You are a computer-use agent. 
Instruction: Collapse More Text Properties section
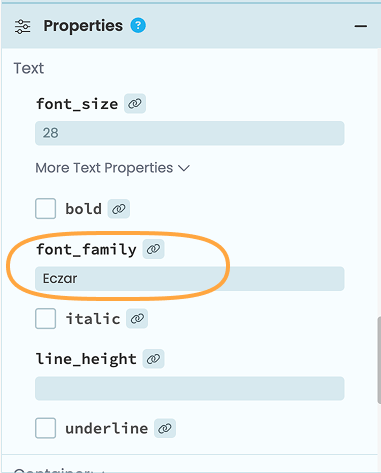coord(113,168)
